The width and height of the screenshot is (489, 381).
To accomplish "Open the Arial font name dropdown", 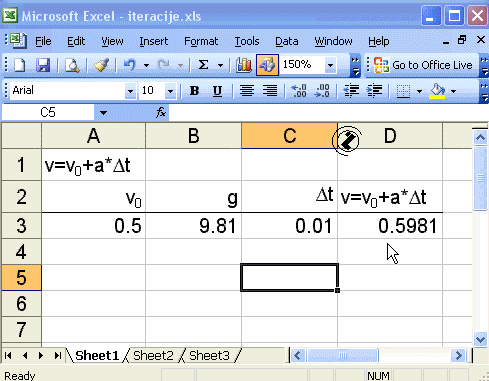I will click(130, 91).
